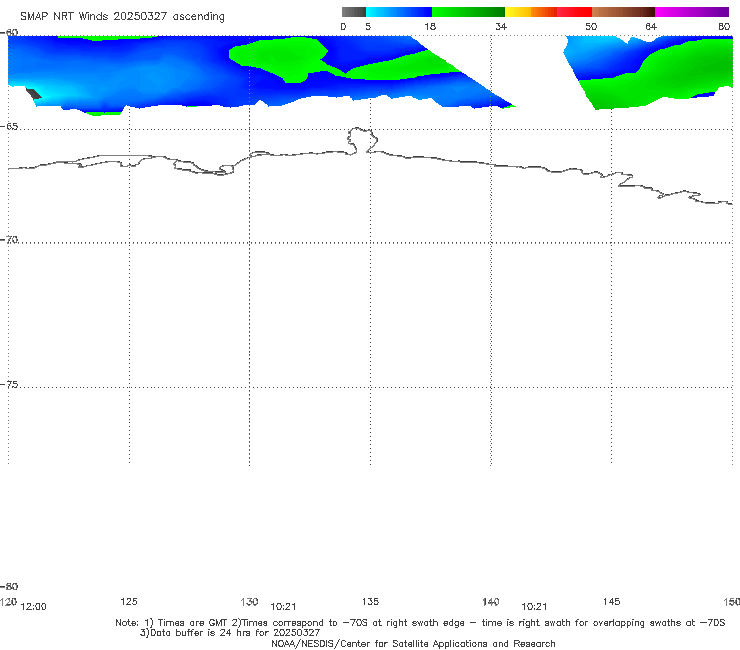Click the color bar label '64'
Image resolution: width=740 pixels, height=650 pixels.
pos(651,27)
